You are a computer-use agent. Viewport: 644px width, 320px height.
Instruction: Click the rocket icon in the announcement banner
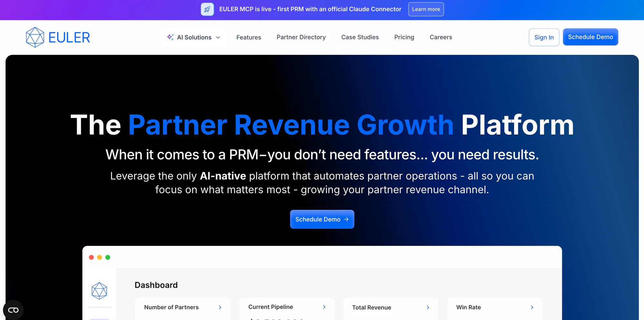coord(207,9)
